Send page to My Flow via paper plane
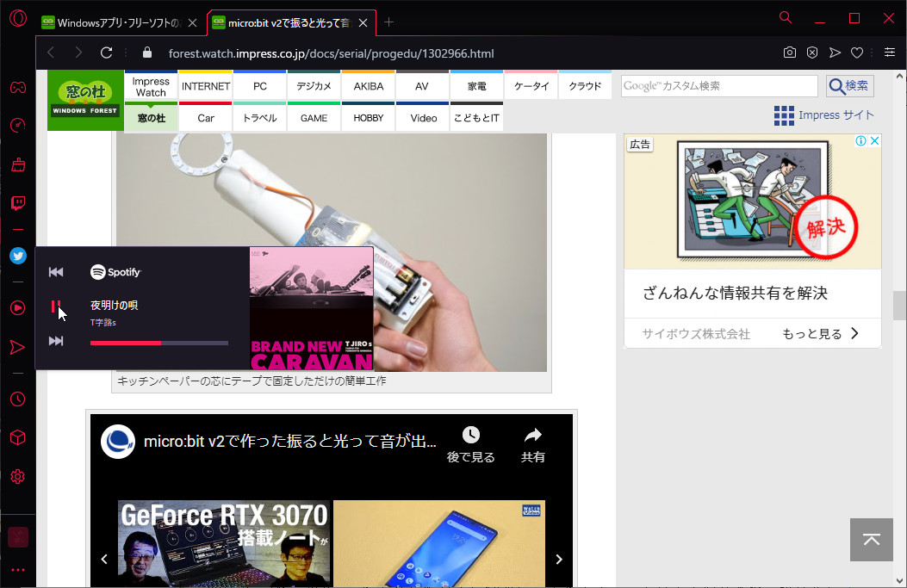Image resolution: width=907 pixels, height=588 pixels. (x=834, y=53)
